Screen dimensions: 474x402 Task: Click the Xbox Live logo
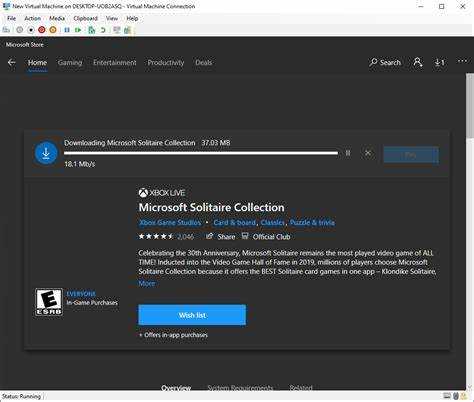(162, 193)
